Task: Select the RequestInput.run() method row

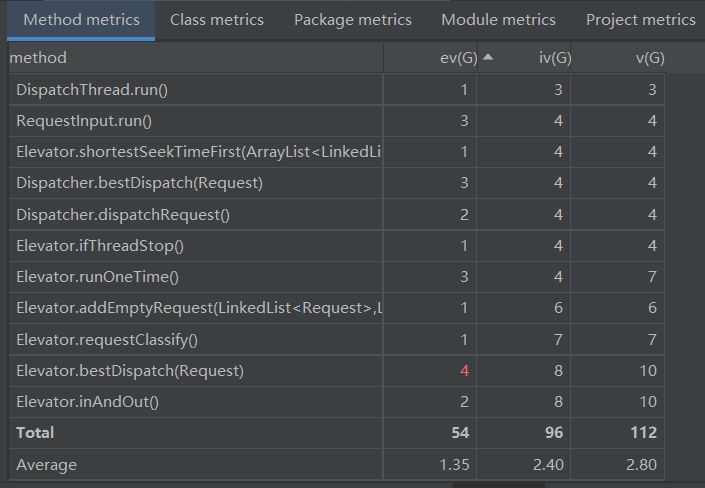Action: [84, 121]
